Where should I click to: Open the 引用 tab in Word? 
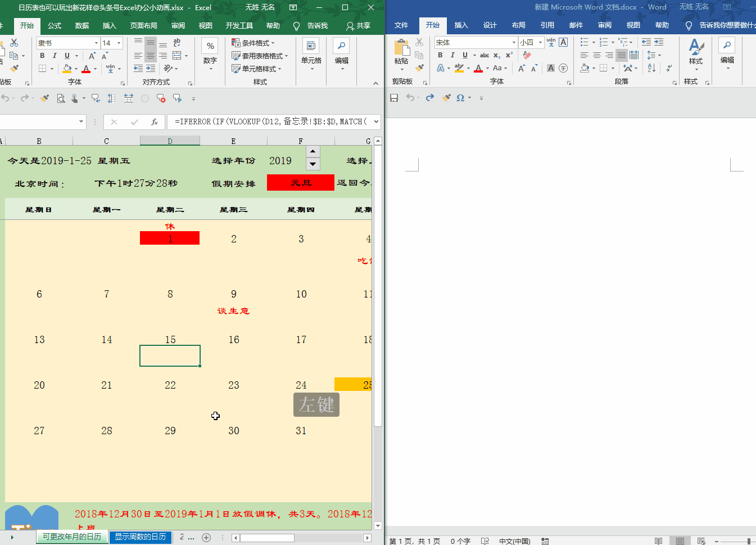click(x=547, y=25)
